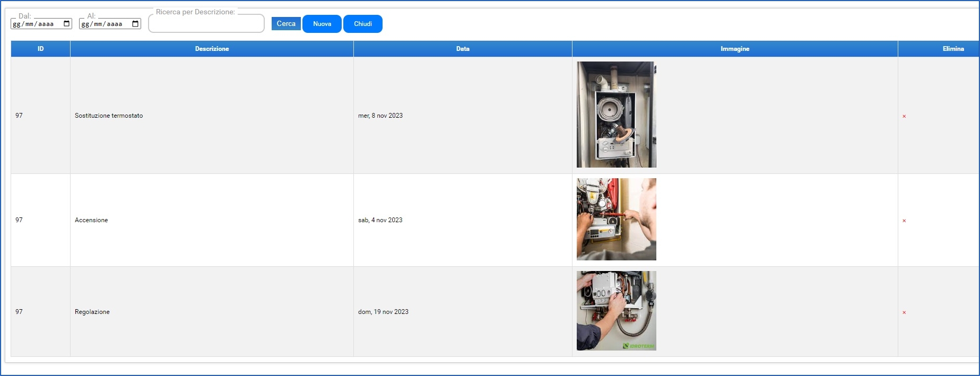Select the Accensione description cell
Image resolution: width=980 pixels, height=376 pixels.
[x=91, y=220]
